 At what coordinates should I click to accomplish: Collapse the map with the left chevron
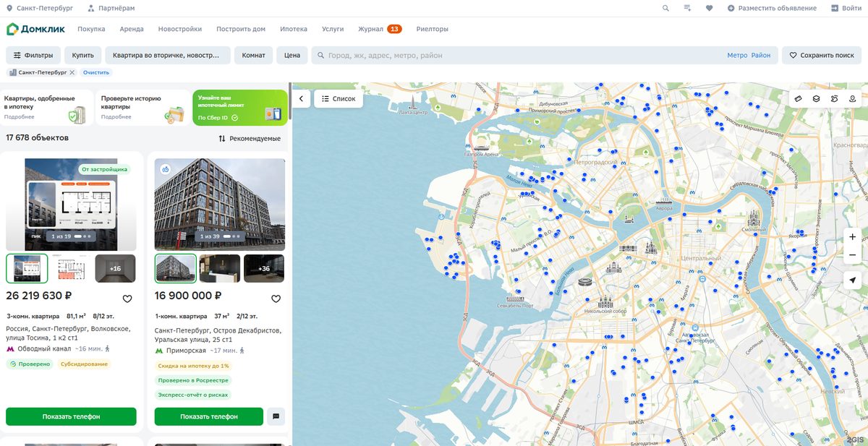tap(302, 99)
